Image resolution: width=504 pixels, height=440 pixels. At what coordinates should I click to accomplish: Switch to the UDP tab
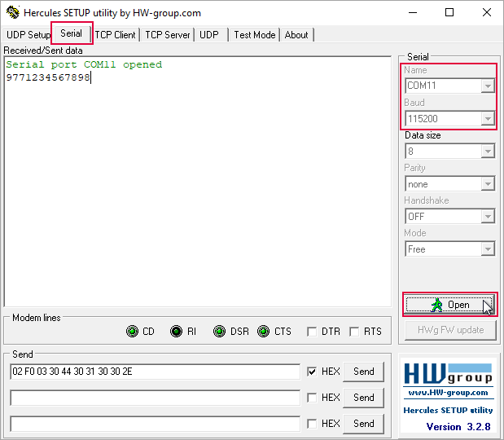click(x=209, y=35)
